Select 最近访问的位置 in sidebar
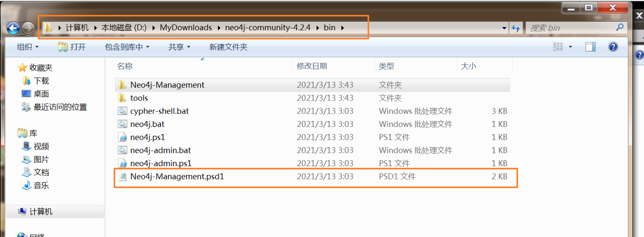 click(60, 107)
